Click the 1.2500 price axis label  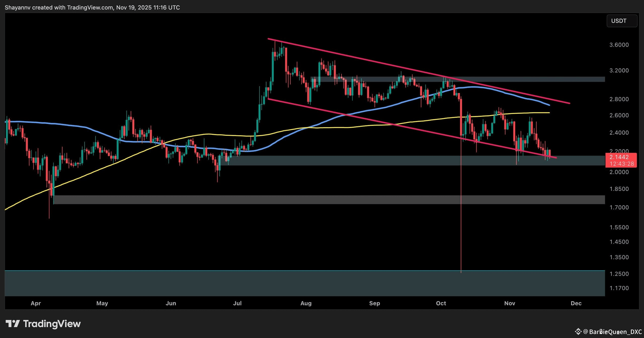619,274
